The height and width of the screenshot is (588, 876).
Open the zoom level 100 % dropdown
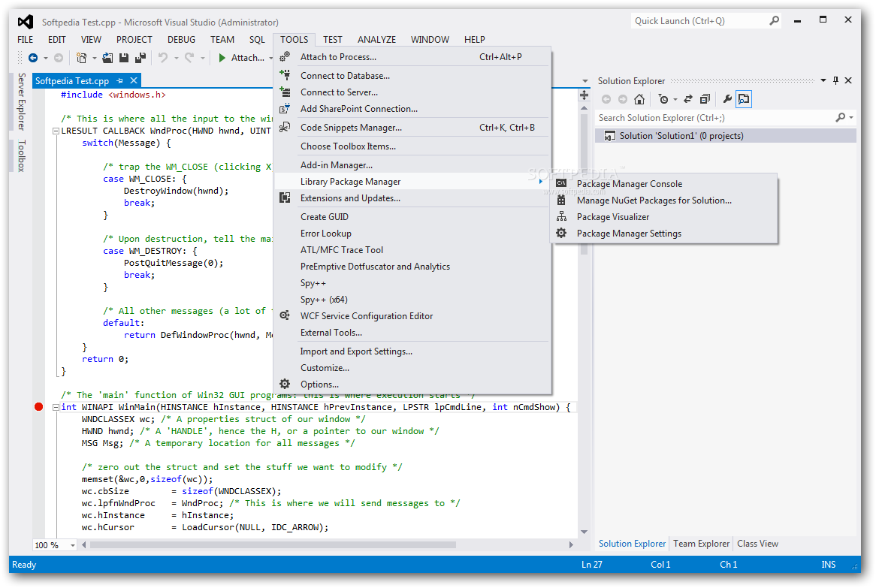(x=73, y=545)
